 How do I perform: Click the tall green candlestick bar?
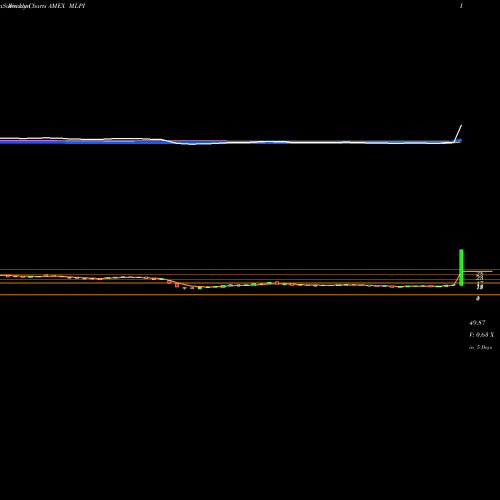coord(461,267)
